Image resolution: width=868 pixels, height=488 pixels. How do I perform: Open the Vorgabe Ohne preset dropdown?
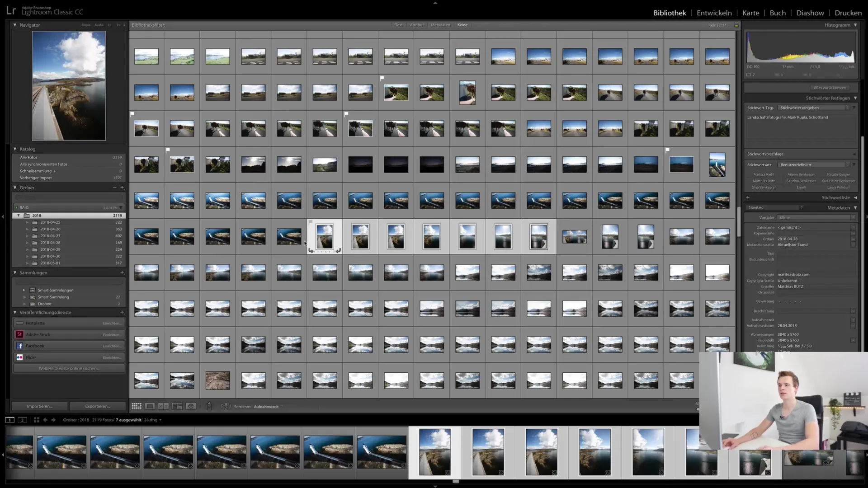tap(816, 217)
